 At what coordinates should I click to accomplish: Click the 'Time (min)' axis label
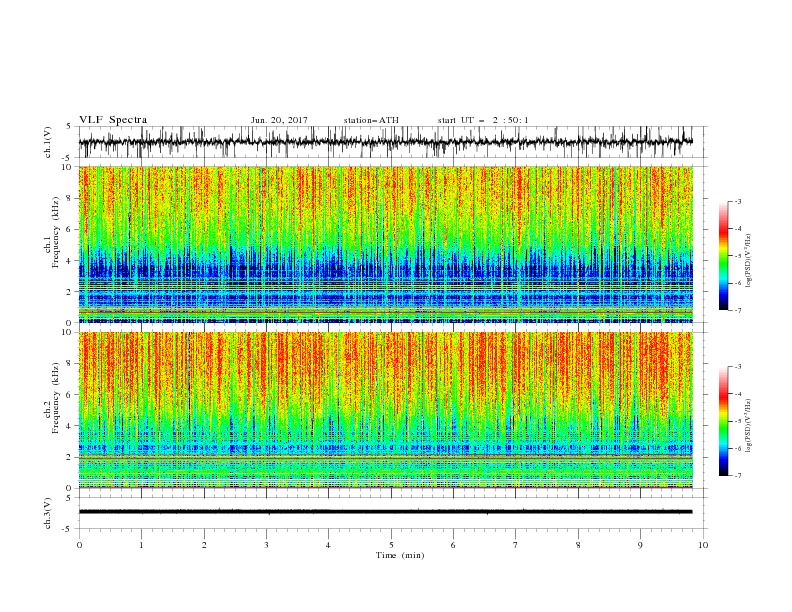400,555
